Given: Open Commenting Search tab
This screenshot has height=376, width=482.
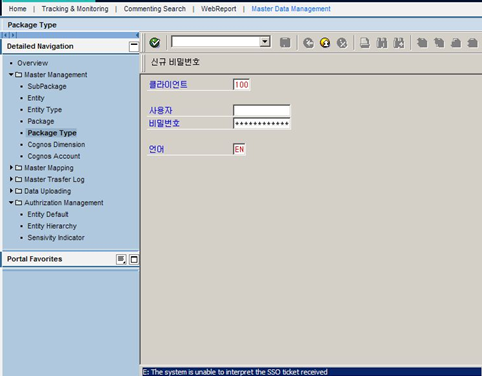Looking at the screenshot, I should click(x=155, y=9).
